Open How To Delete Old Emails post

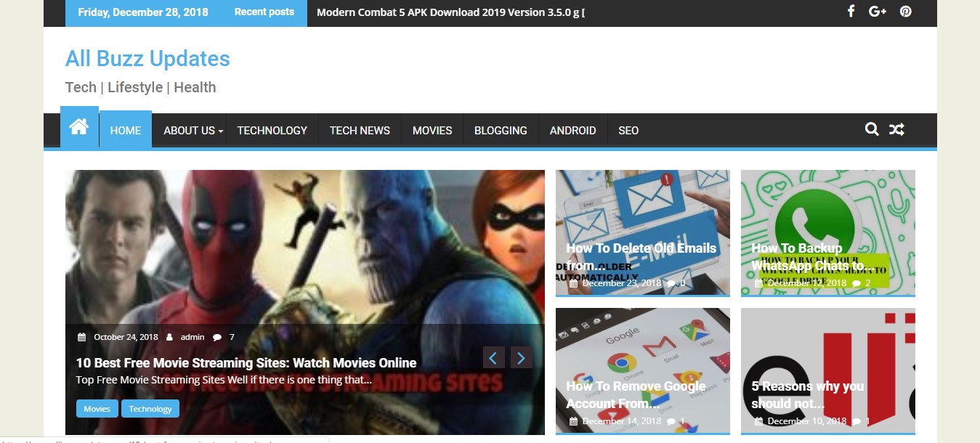[x=641, y=256]
